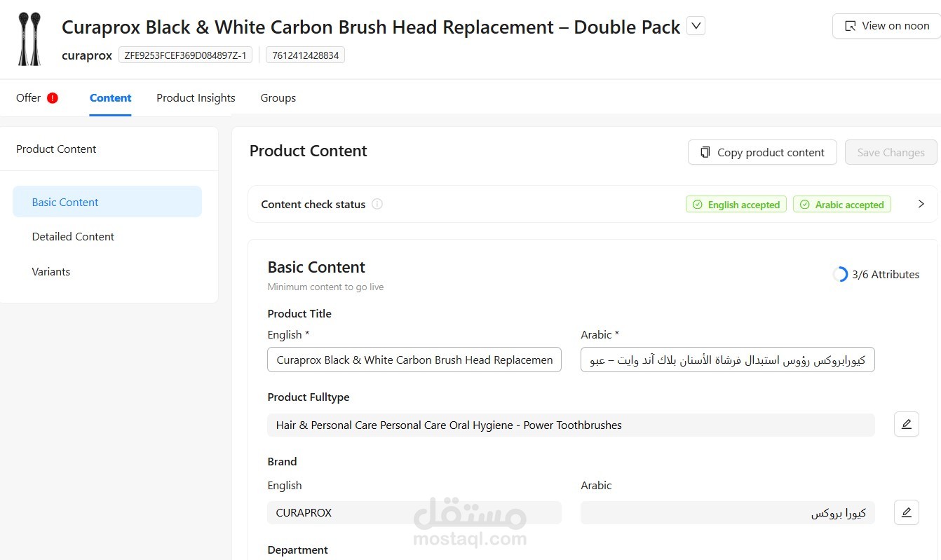This screenshot has height=560, width=941.
Task: Expand the product title dropdown chevron
Action: click(696, 26)
